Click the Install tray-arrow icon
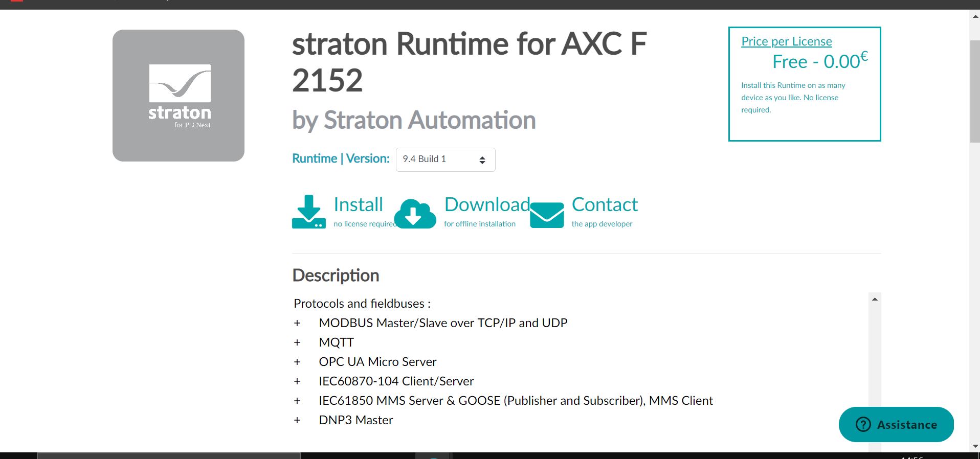 (308, 212)
